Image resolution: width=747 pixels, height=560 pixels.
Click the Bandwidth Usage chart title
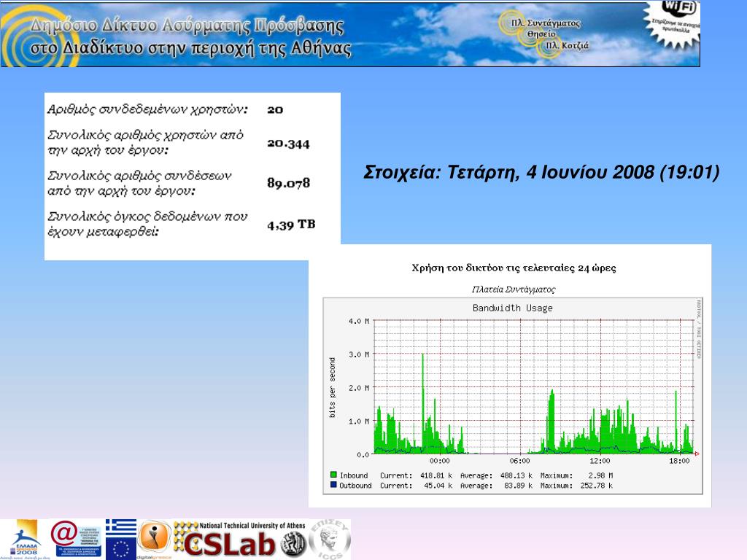point(513,308)
